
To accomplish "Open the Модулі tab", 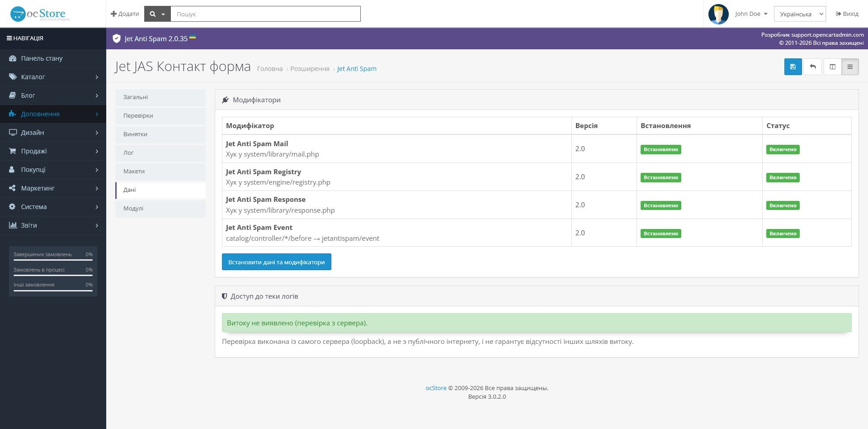I will [160, 209].
